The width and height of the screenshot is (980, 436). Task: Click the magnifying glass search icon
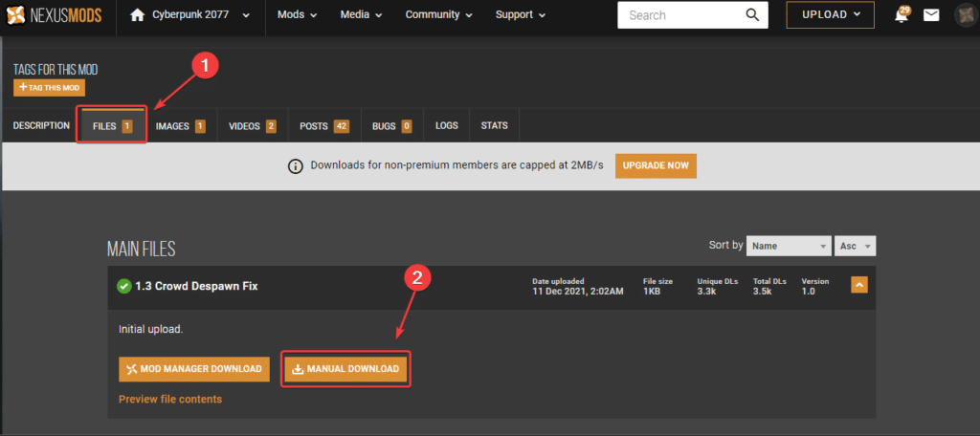tap(752, 15)
